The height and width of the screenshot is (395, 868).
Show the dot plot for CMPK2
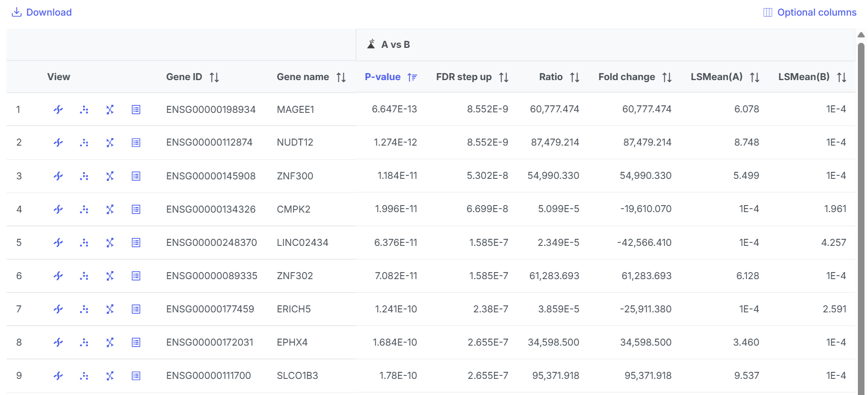point(84,209)
